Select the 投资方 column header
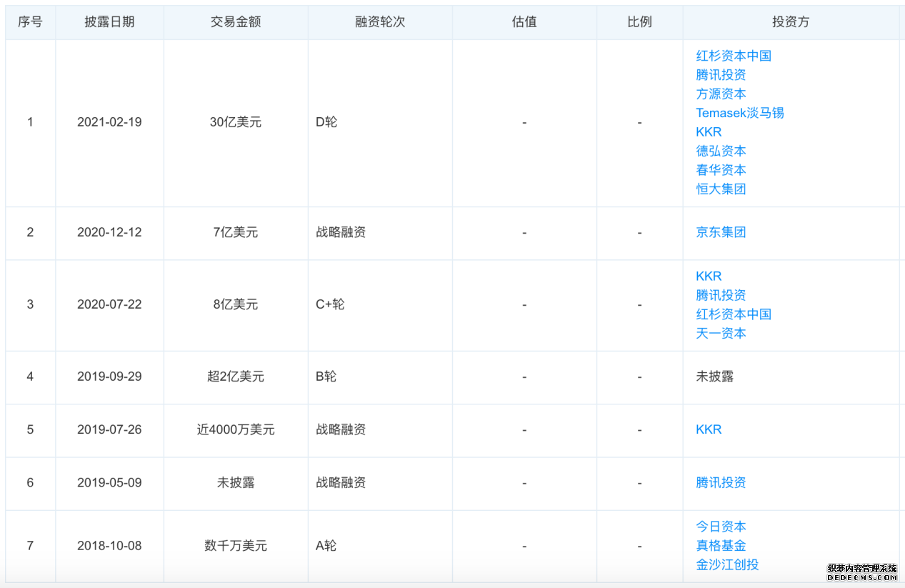This screenshot has height=588, width=905. [791, 22]
